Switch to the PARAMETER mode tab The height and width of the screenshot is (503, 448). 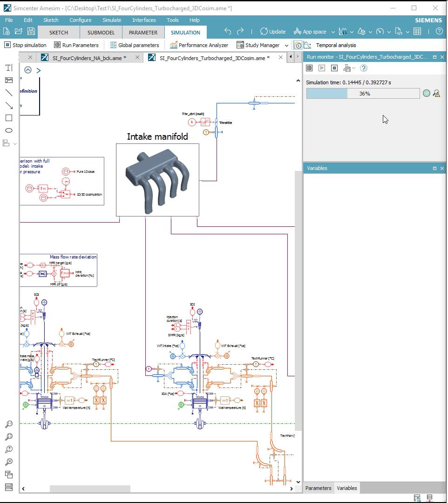coord(143,33)
